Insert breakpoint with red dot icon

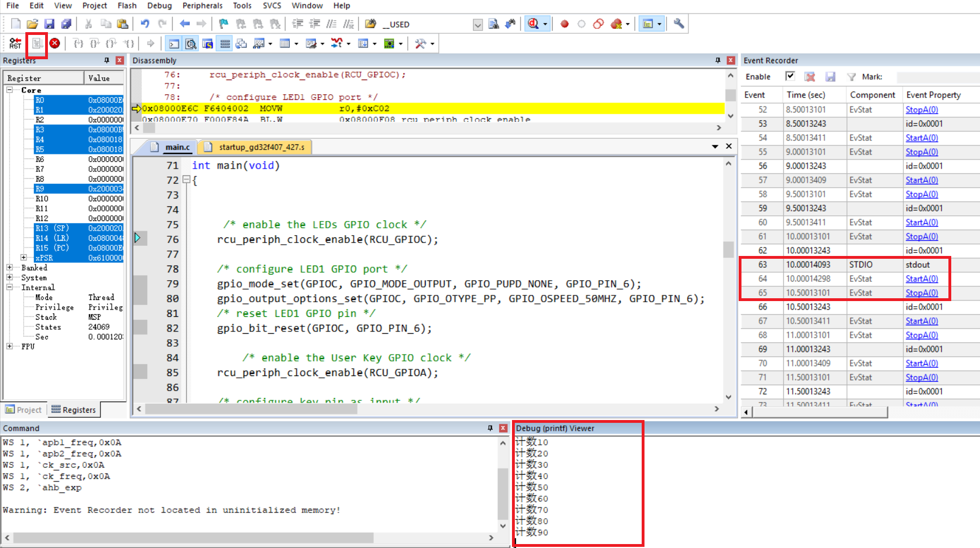(x=564, y=24)
